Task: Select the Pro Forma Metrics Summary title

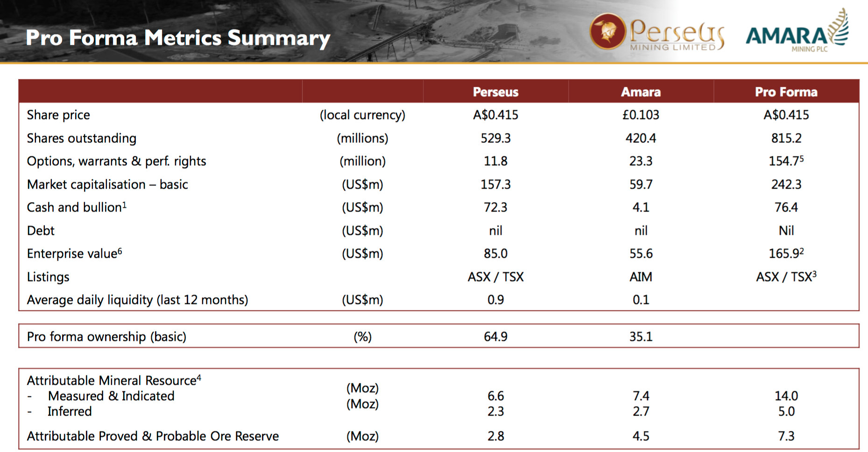Action: click(x=178, y=38)
